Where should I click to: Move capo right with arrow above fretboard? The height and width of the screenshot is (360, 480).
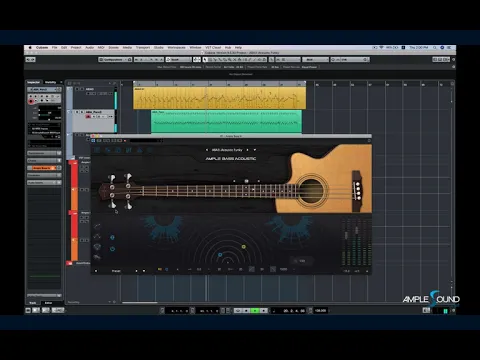click(x=259, y=181)
